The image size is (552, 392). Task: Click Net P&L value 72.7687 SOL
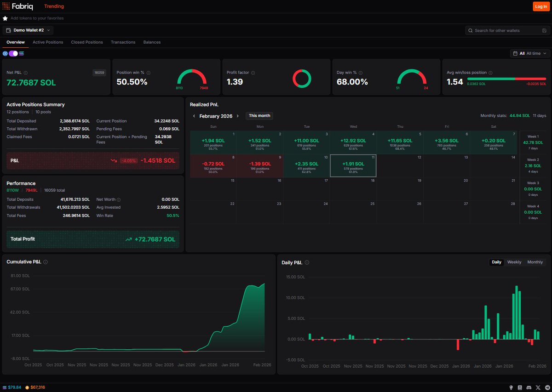coord(31,83)
